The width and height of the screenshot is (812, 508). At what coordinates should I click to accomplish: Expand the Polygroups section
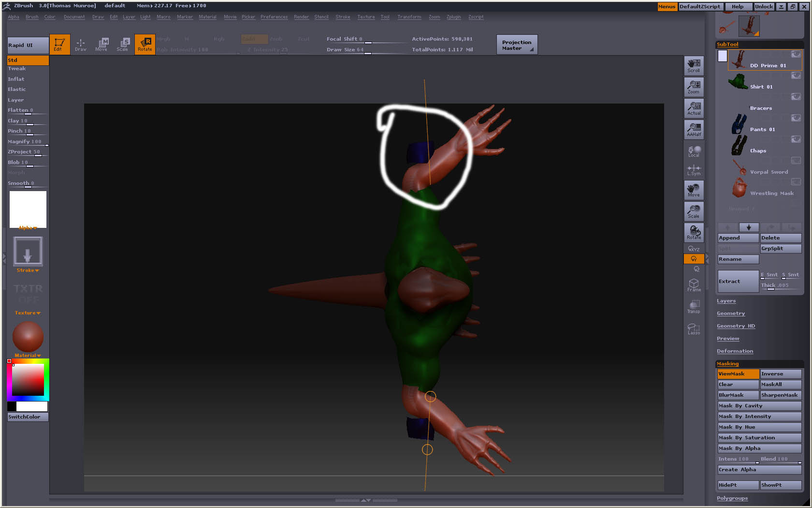click(732, 498)
